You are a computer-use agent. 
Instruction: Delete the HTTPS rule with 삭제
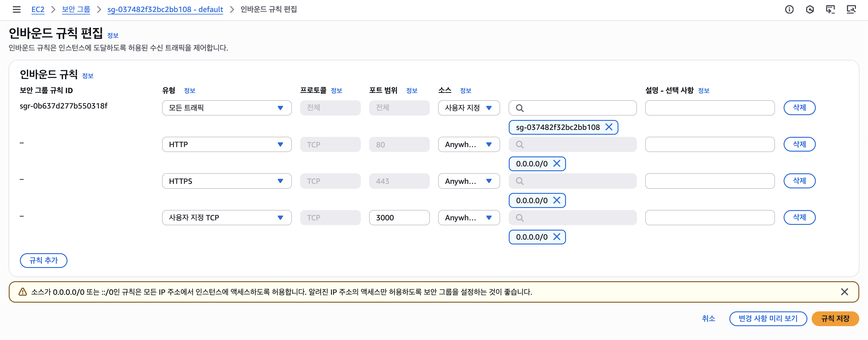[799, 181]
